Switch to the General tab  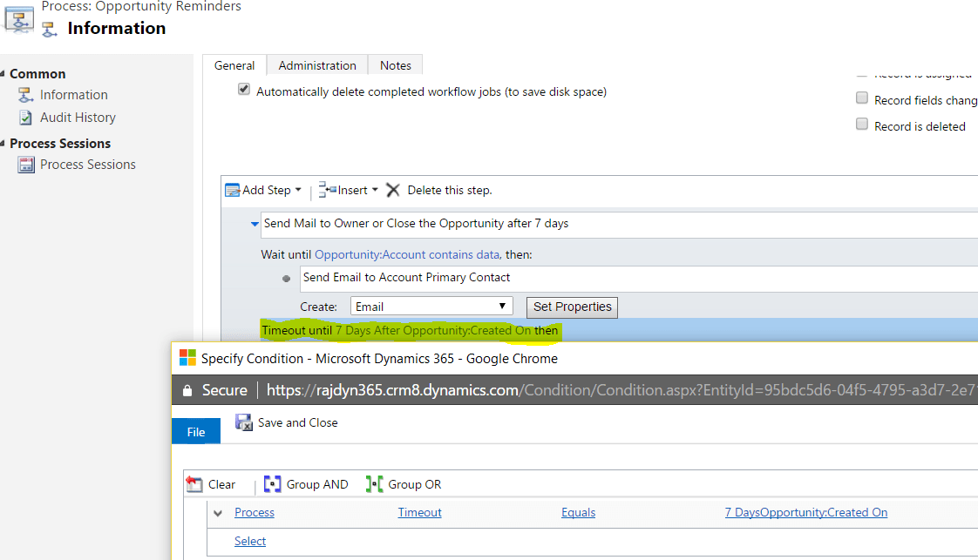pyautogui.click(x=234, y=65)
